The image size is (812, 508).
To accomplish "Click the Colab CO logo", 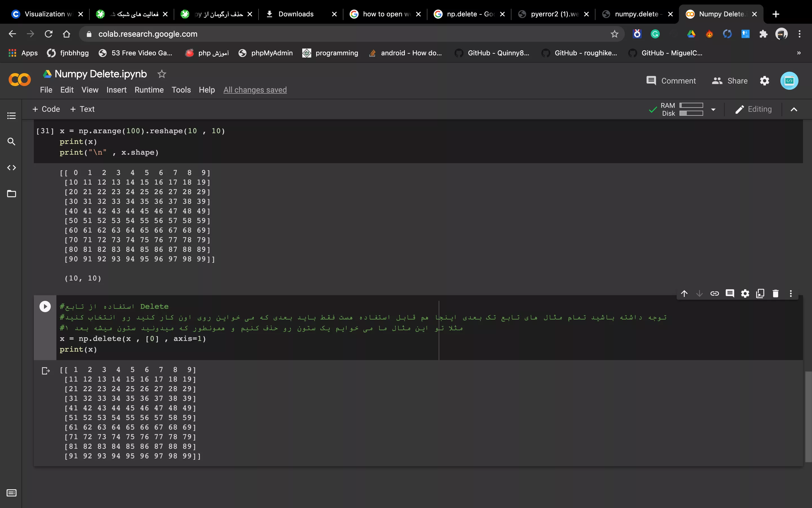I will [19, 80].
